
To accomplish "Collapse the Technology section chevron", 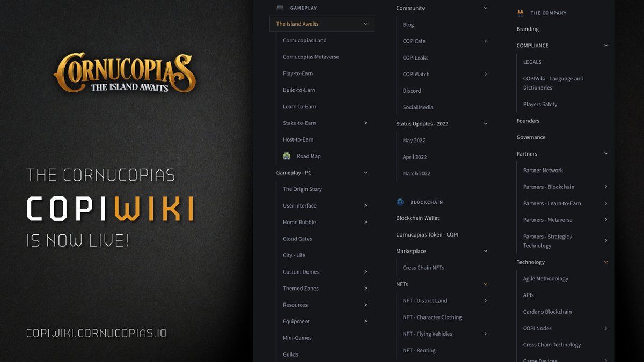I will click(x=606, y=262).
